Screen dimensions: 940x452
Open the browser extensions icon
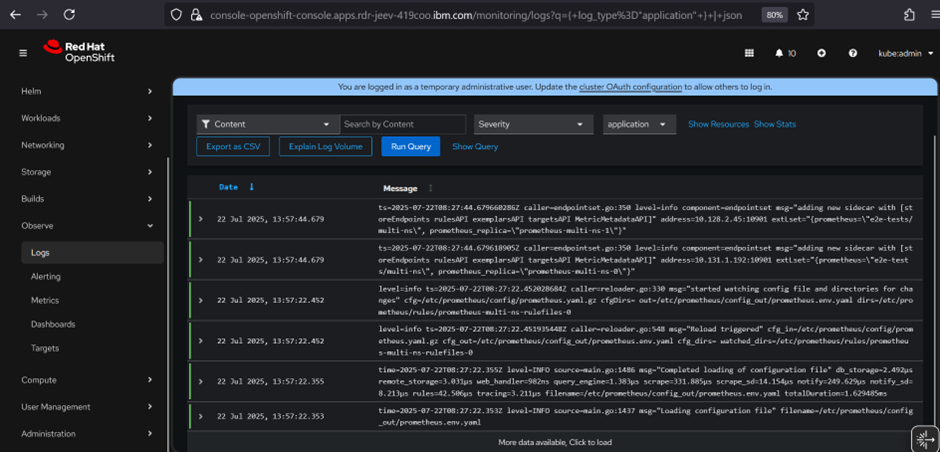click(909, 15)
